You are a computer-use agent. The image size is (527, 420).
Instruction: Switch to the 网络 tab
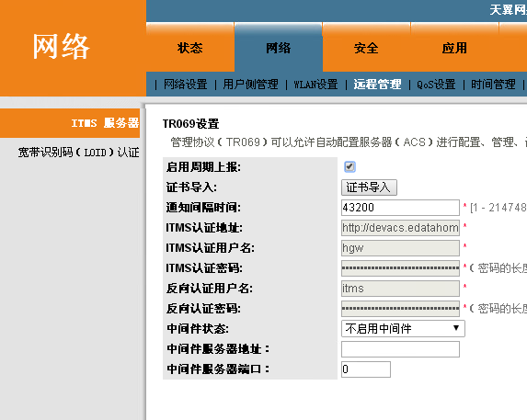pyautogui.click(x=279, y=48)
